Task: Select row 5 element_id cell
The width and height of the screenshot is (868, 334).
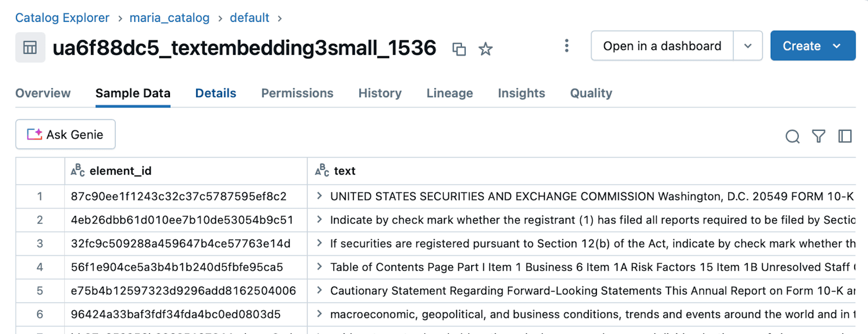Action: [x=186, y=291]
